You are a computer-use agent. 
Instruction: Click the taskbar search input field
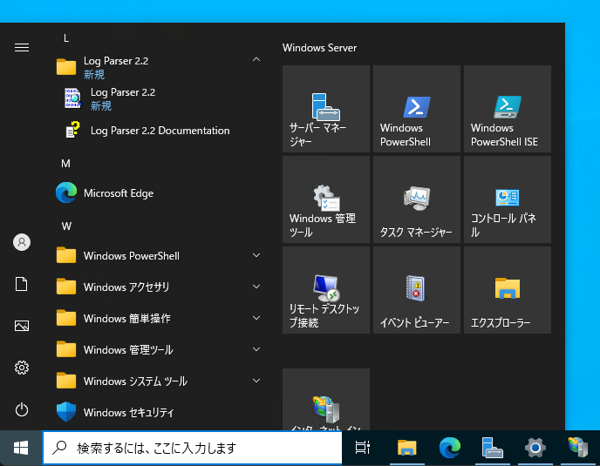tap(192, 448)
